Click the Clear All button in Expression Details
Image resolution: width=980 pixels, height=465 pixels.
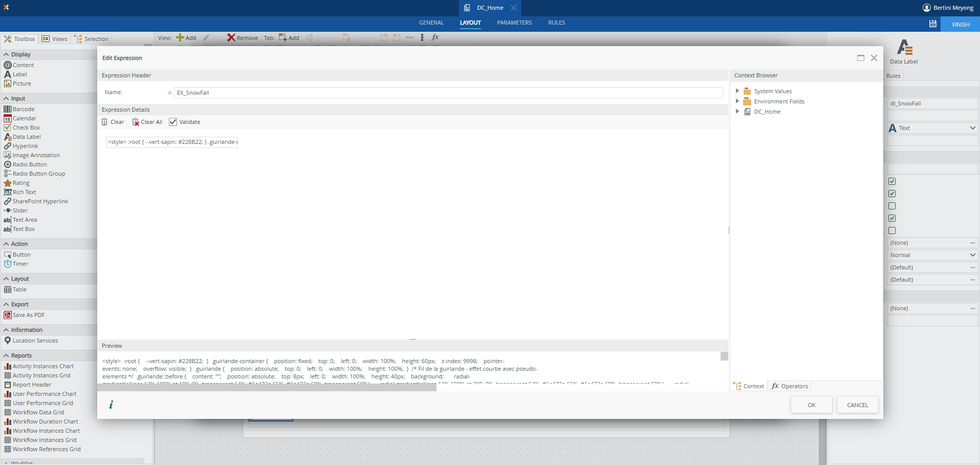click(x=147, y=122)
